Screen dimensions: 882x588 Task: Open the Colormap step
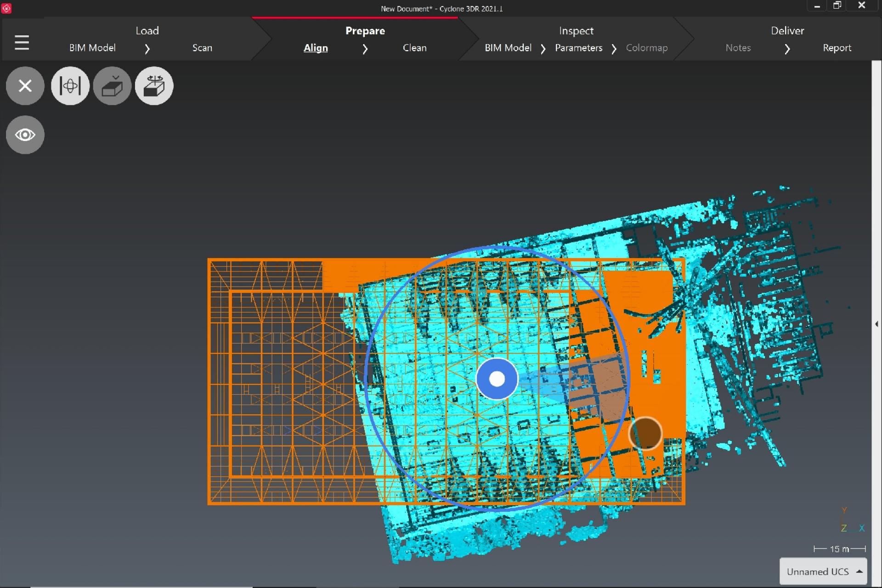tap(647, 48)
